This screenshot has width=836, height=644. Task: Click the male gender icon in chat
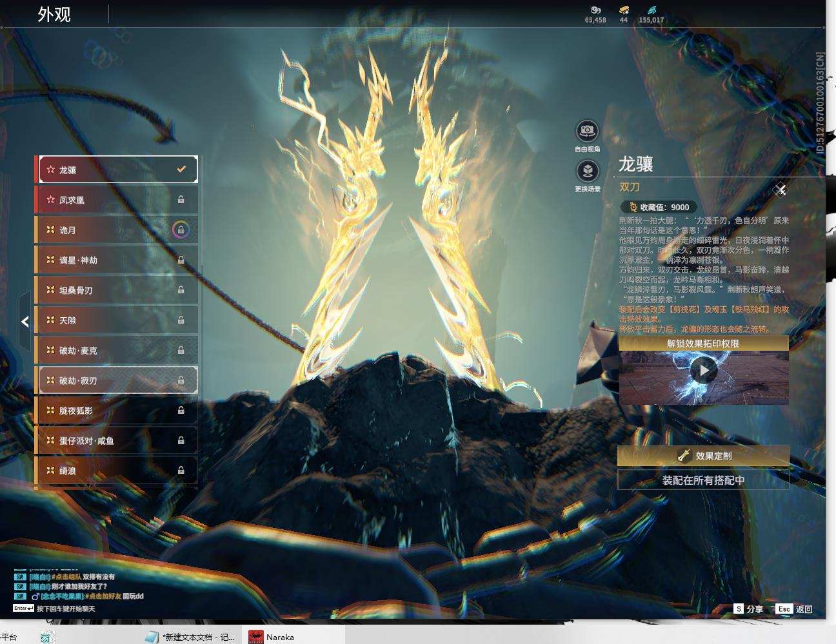pyautogui.click(x=35, y=596)
